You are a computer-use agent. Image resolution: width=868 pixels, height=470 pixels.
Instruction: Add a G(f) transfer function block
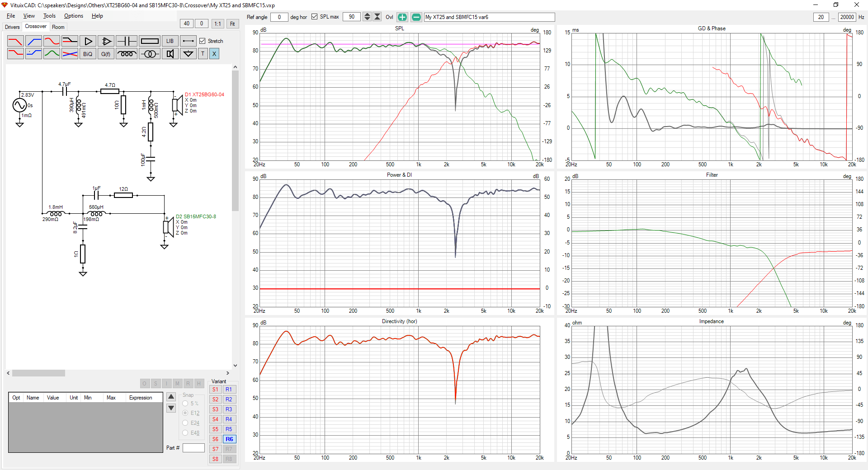(x=106, y=54)
